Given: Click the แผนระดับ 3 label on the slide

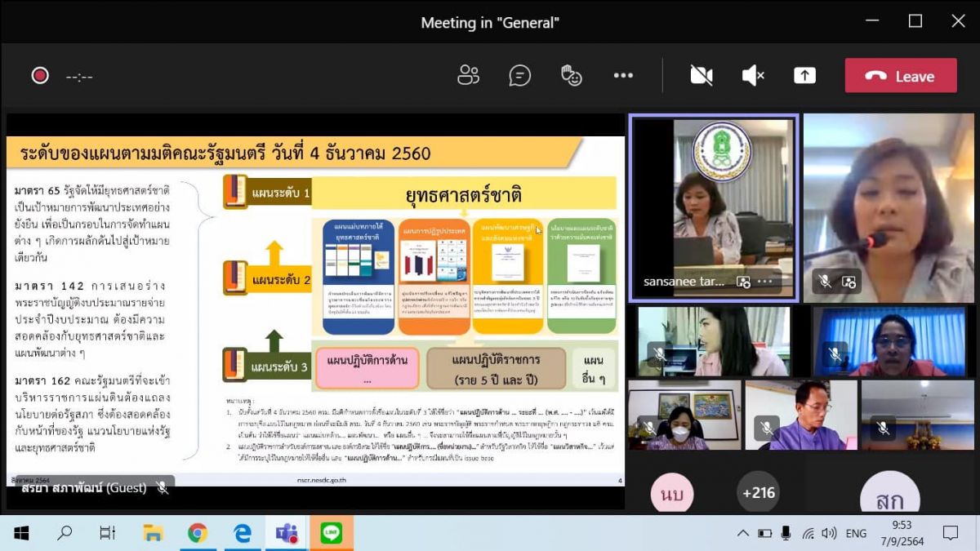Looking at the screenshot, I should (280, 367).
